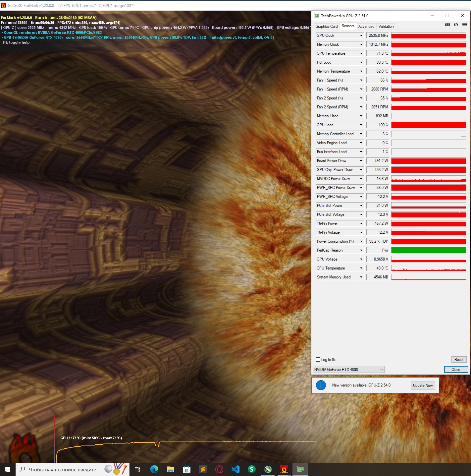Click the System Memory Used value 4546 MB
This screenshot has width=471, height=476.
378,277
